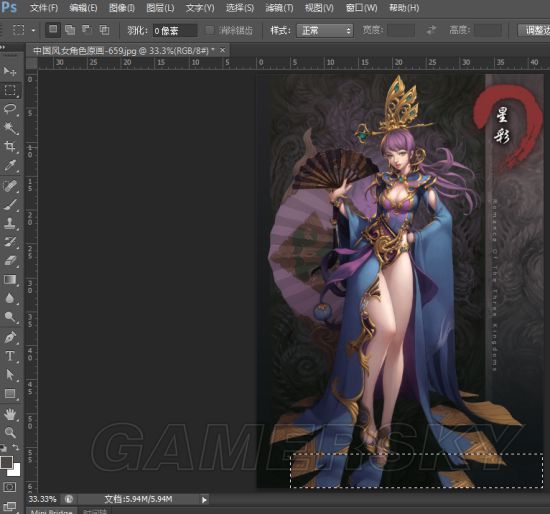The image size is (550, 514).
Task: Select the Move tool
Action: [x=9, y=72]
